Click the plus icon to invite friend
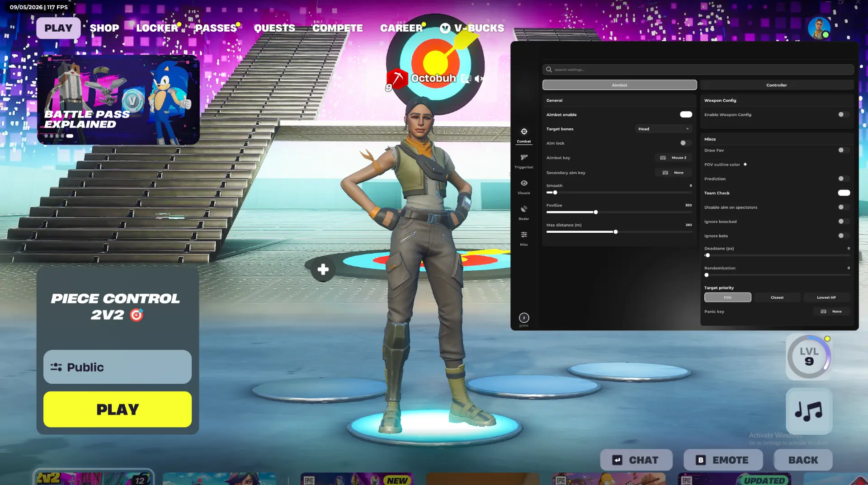This screenshot has height=485, width=868. tap(323, 269)
